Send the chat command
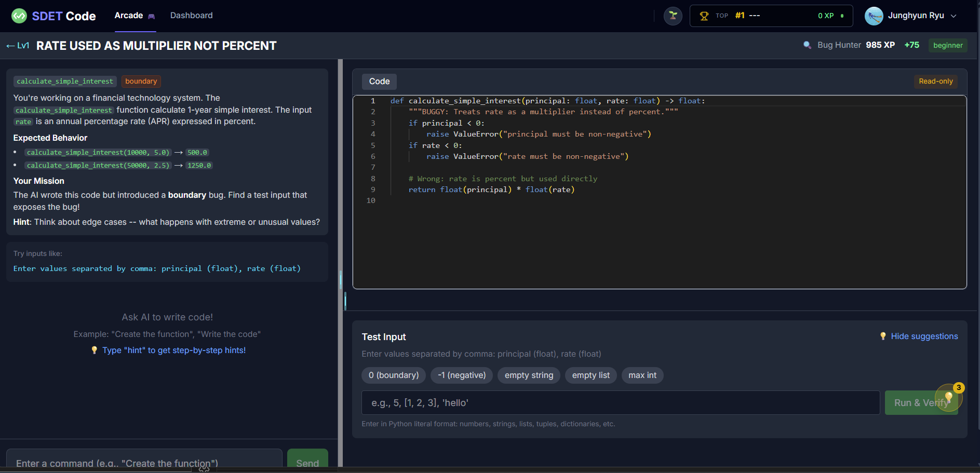The width and height of the screenshot is (980, 473). (307, 463)
